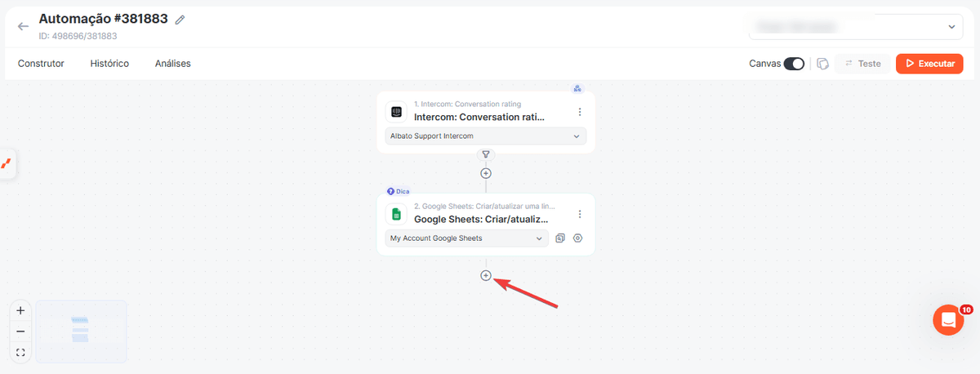This screenshot has width=980, height=374.
Task: Select Google Sheets: Criar/atualizar step title
Action: click(x=481, y=220)
